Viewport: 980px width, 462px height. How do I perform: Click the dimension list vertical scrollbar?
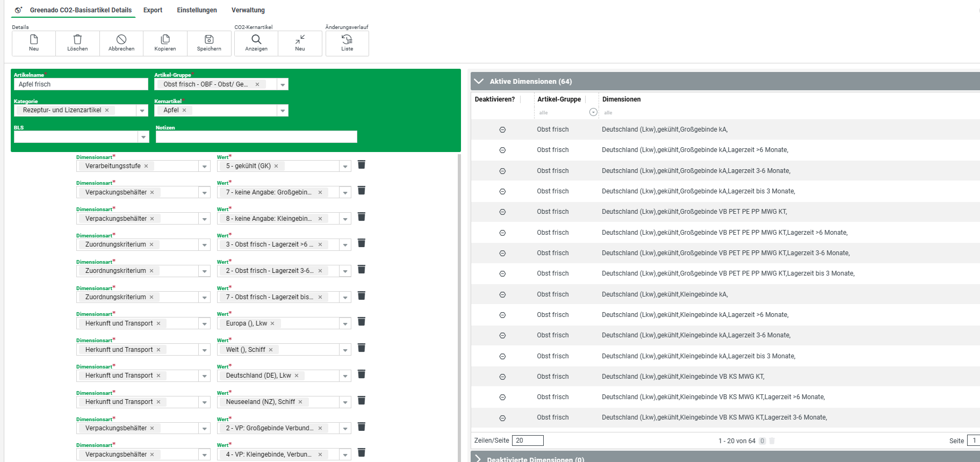459,307
